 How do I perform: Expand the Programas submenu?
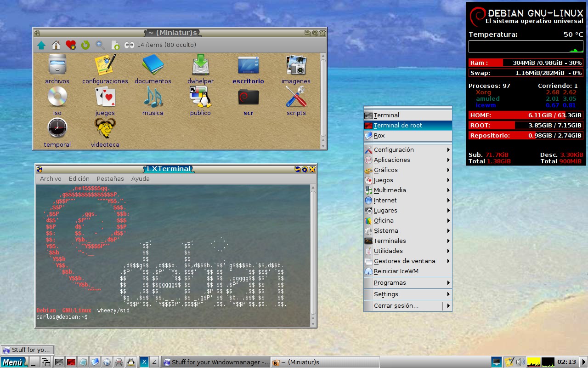click(x=408, y=282)
